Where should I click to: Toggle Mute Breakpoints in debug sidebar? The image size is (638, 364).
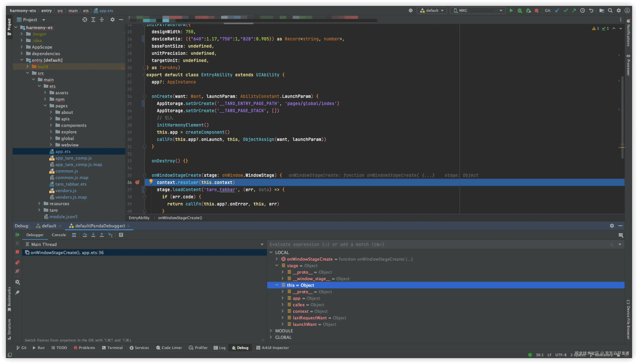coord(17,271)
